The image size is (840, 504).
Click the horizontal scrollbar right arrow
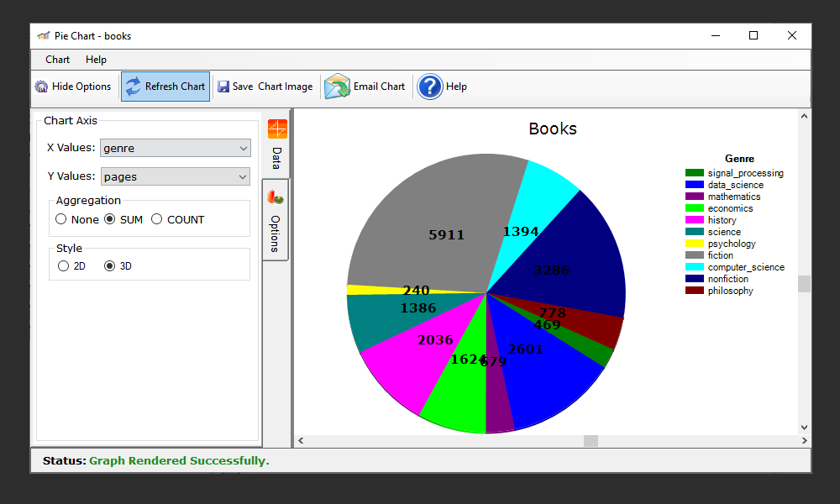(x=804, y=441)
